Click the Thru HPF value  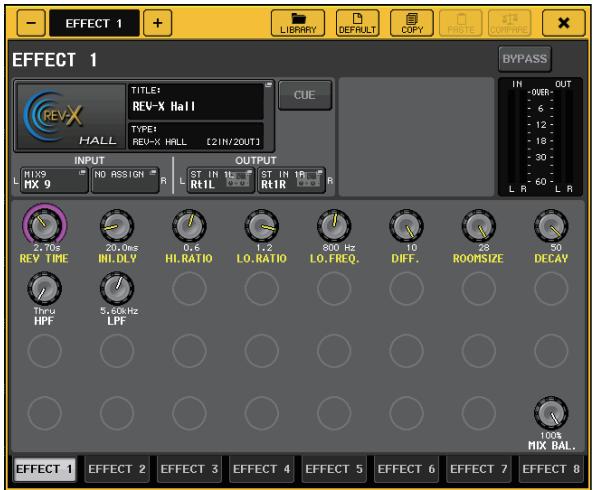point(44,311)
